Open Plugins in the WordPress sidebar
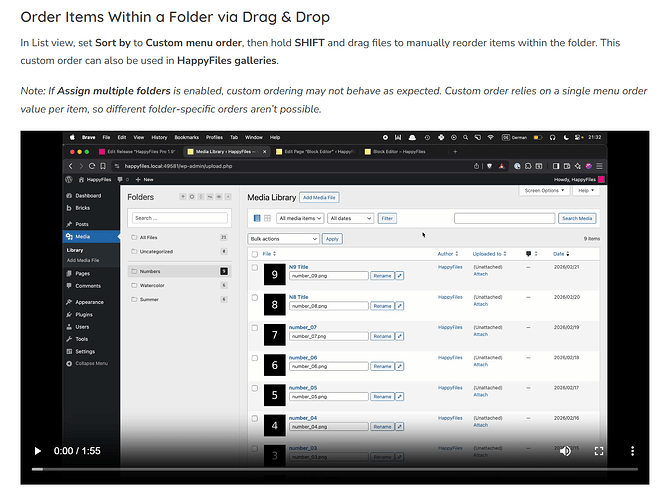 (84, 314)
